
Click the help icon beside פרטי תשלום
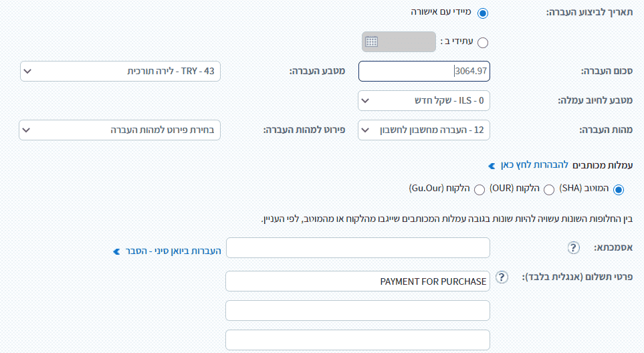point(502,277)
